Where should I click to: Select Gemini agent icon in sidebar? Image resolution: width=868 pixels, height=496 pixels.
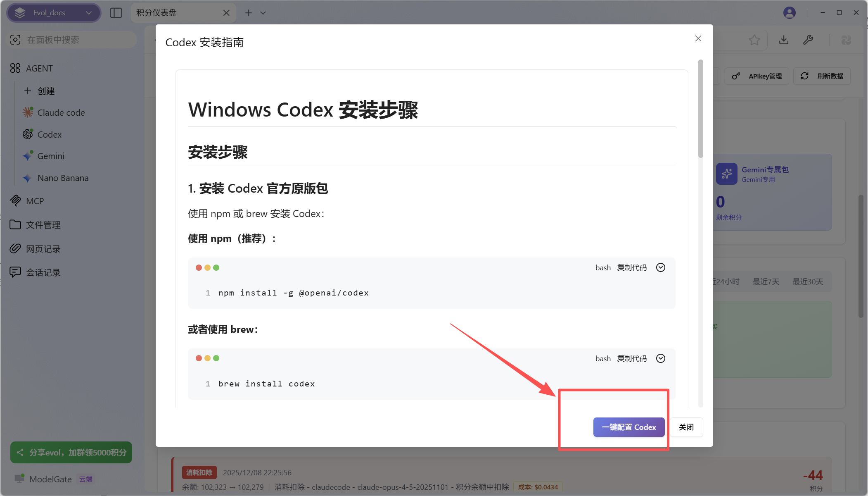click(28, 156)
